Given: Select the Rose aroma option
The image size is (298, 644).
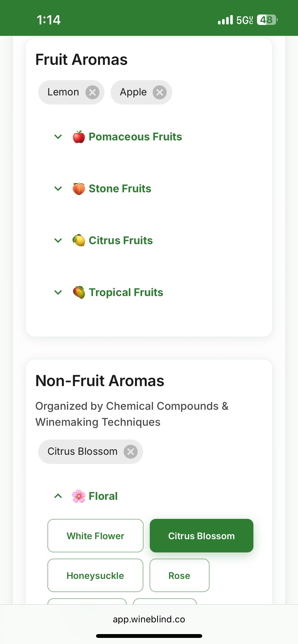Looking at the screenshot, I should point(179,575).
